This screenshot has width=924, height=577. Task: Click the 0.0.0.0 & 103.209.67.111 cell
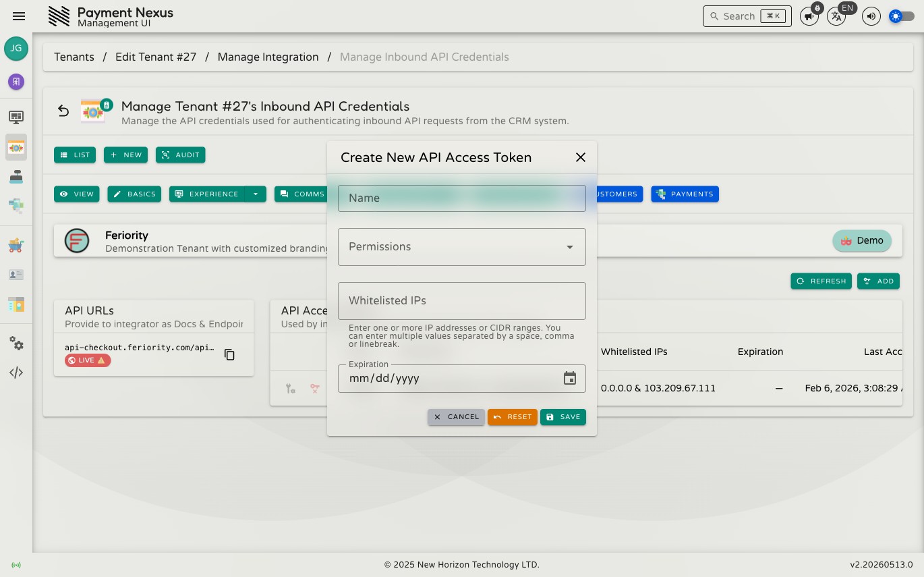pos(658,389)
